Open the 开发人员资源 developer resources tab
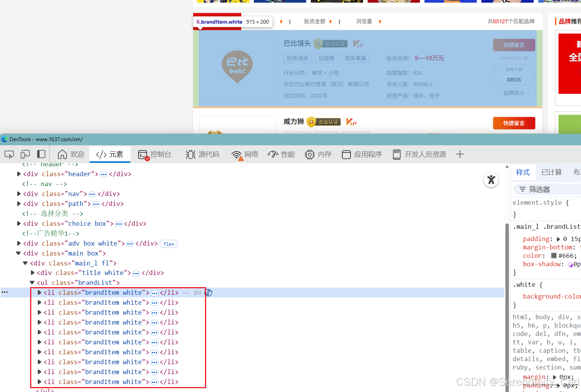Viewport: 581px width, 392px height. tap(419, 154)
